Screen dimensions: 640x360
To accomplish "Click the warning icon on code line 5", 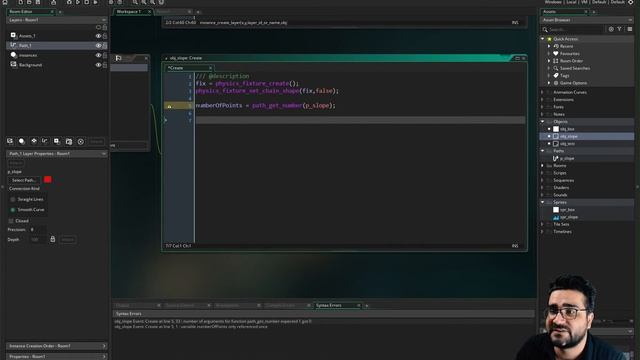I will click(169, 106).
